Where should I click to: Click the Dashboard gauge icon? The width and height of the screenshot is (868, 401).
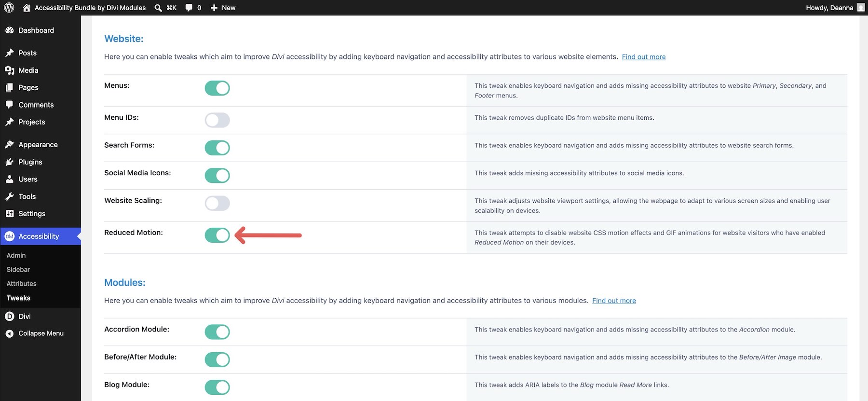(10, 30)
